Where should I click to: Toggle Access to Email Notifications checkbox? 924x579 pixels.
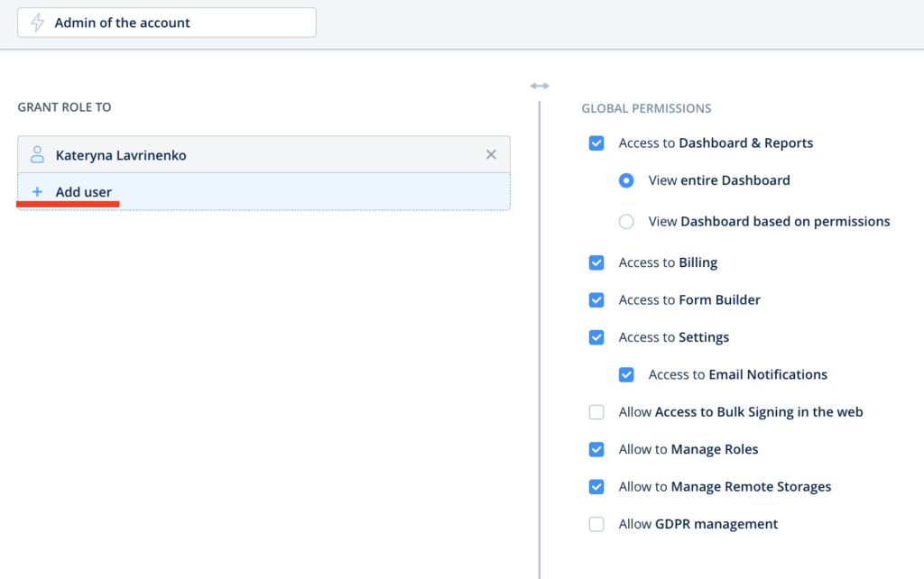(x=626, y=375)
